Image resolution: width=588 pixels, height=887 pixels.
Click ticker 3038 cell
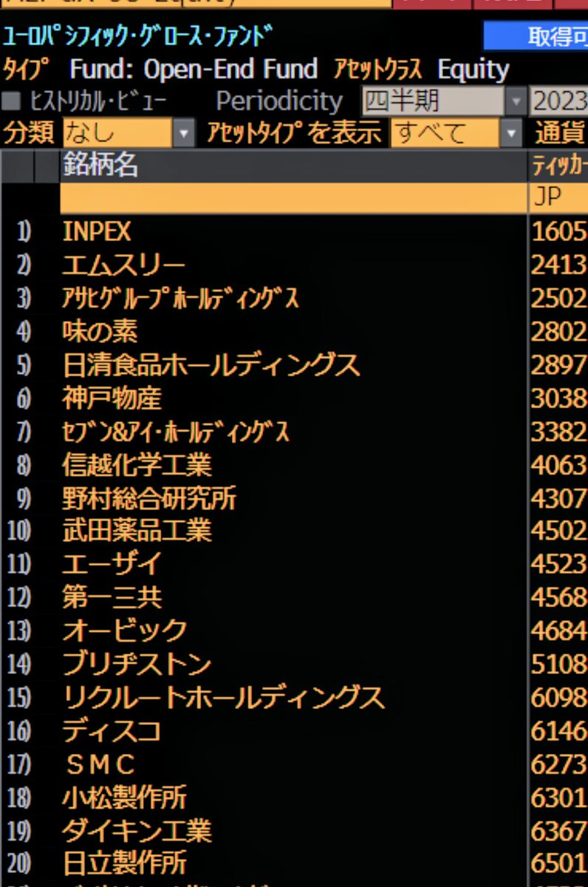pyautogui.click(x=559, y=398)
